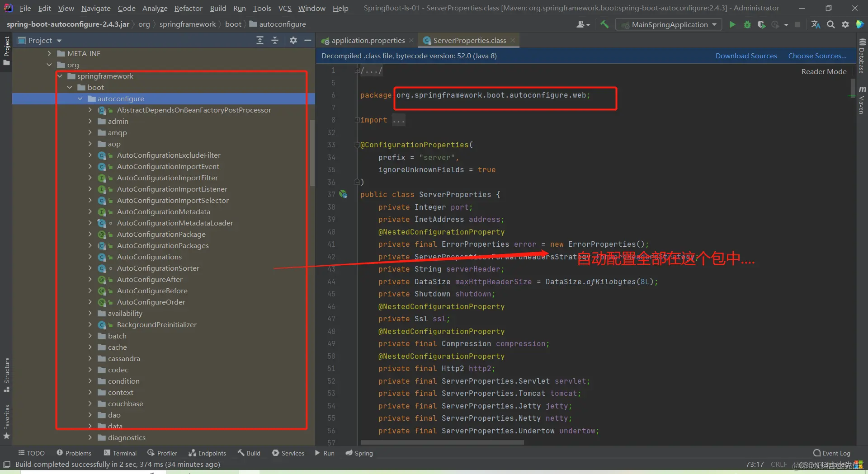This screenshot has width=868, height=474.
Task: Open the Navigate menu
Action: tap(96, 8)
